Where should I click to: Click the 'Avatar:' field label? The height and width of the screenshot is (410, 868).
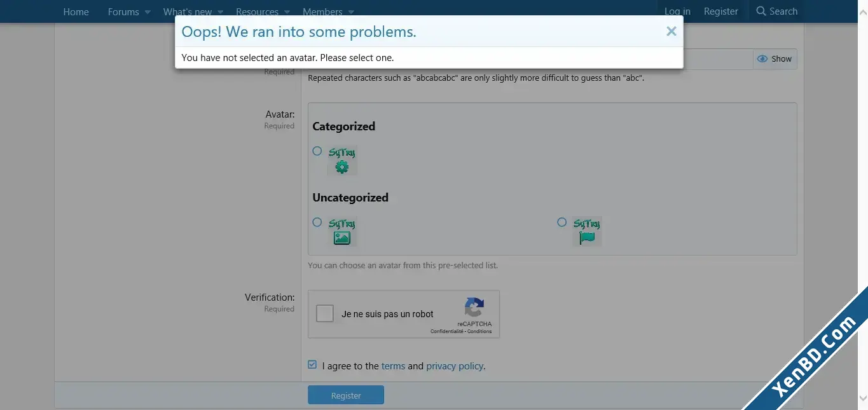click(x=280, y=114)
